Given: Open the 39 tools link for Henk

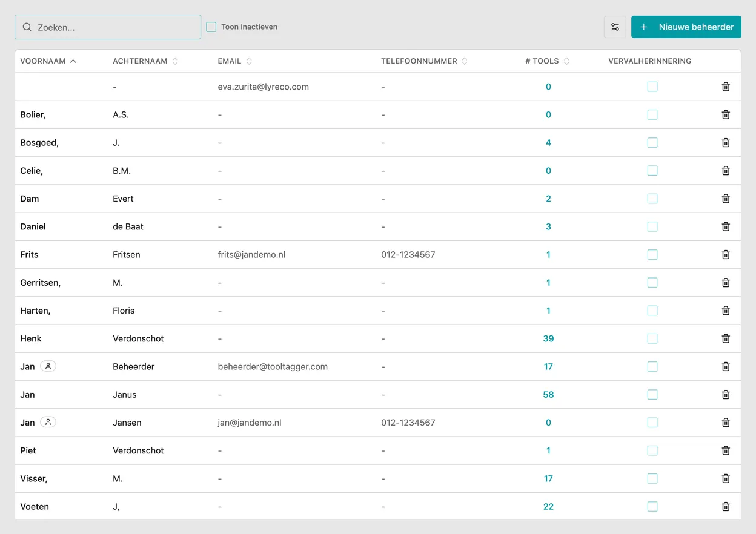Looking at the screenshot, I should (x=548, y=338).
